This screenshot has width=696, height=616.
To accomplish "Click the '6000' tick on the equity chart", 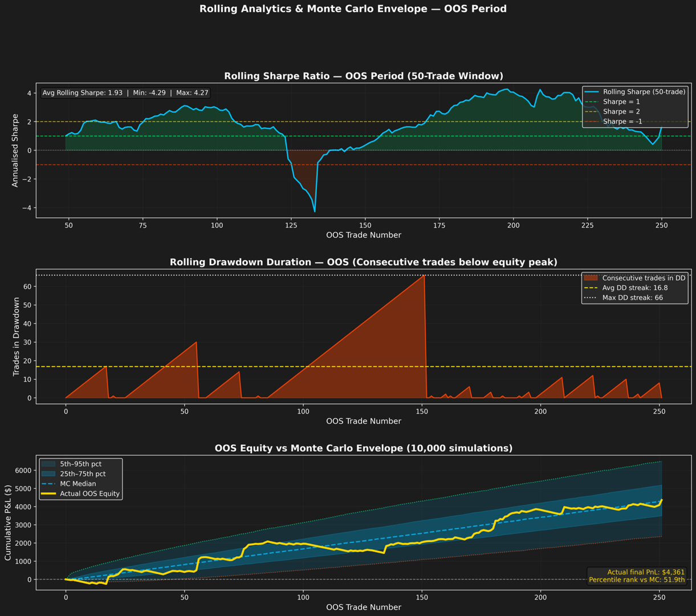I will (x=23, y=471).
